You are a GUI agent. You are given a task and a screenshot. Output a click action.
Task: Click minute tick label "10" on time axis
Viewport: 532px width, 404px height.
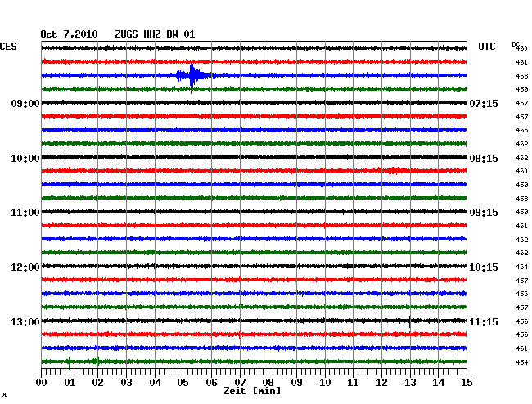[325, 383]
